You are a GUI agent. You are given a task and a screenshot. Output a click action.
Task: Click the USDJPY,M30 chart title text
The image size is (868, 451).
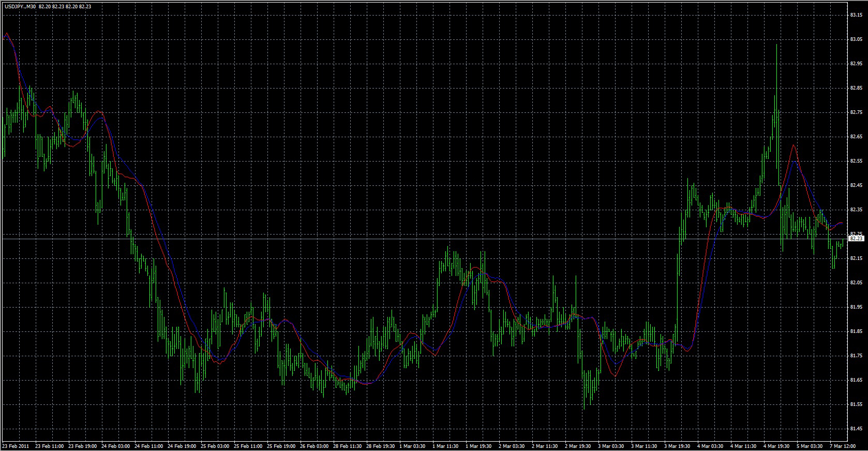(20, 7)
